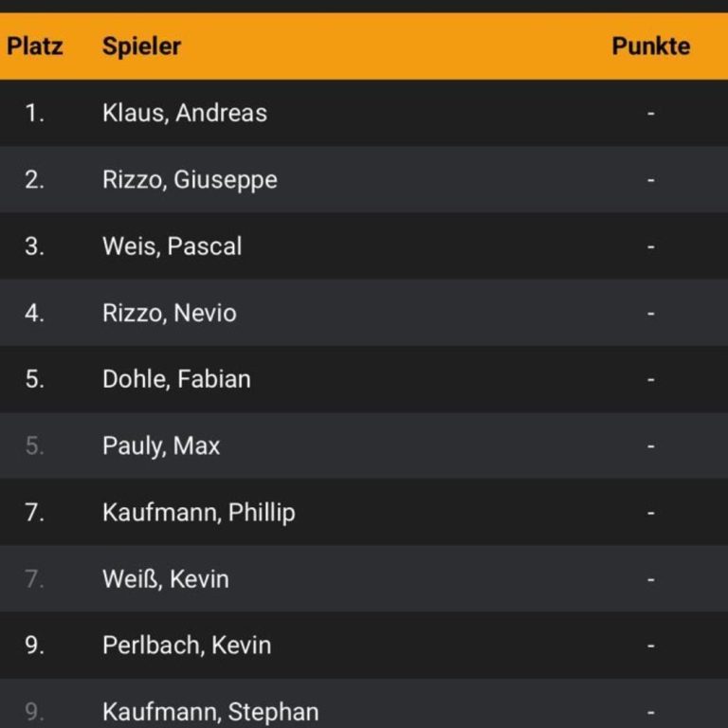This screenshot has height=728, width=728.
Task: Click points dash for Weis, Pascal
Action: click(x=651, y=246)
